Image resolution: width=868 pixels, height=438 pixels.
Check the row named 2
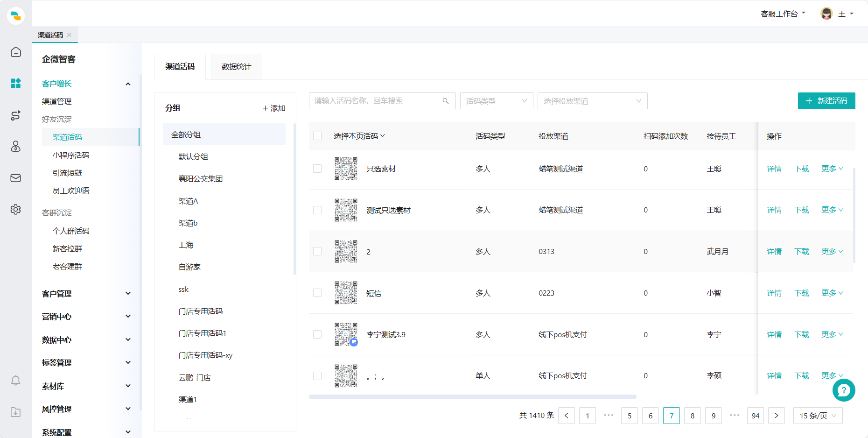tap(317, 251)
